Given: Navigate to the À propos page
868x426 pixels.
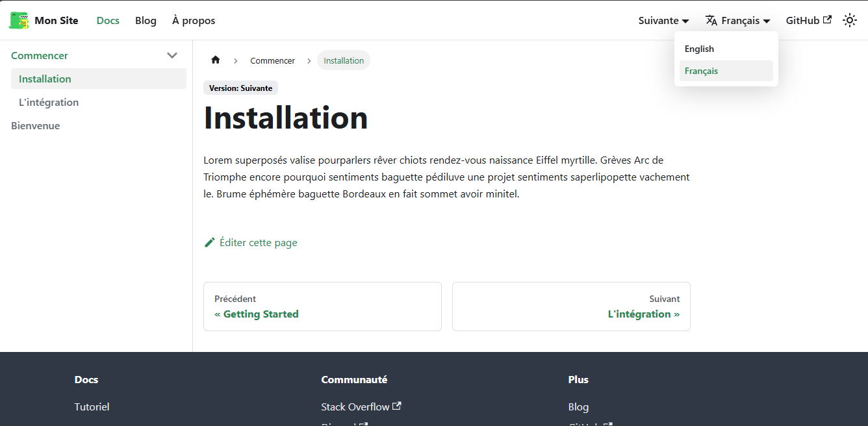Looking at the screenshot, I should [193, 20].
